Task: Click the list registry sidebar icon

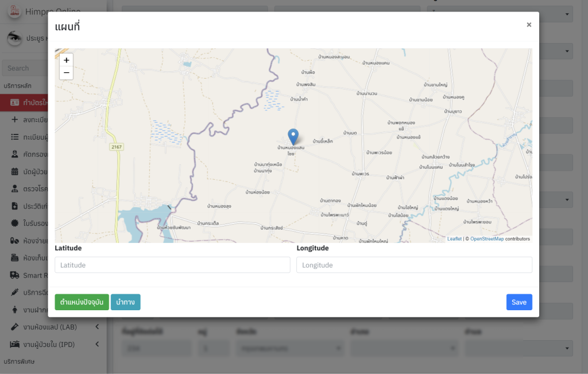Action: click(x=14, y=137)
